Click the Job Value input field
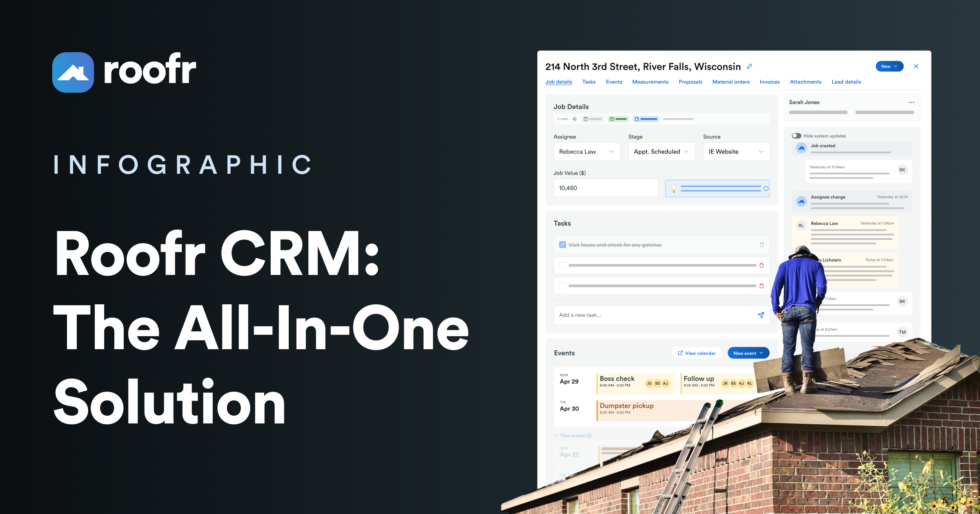The image size is (980, 514). (606, 188)
